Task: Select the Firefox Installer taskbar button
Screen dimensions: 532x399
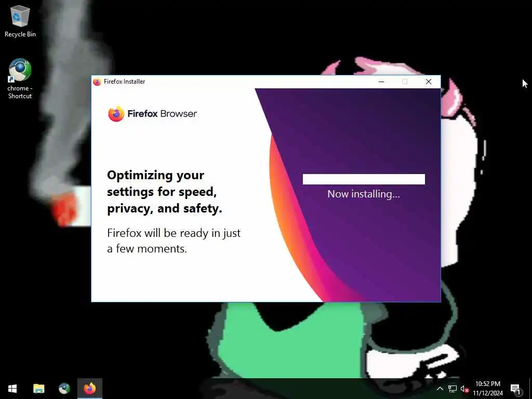Action: point(90,389)
